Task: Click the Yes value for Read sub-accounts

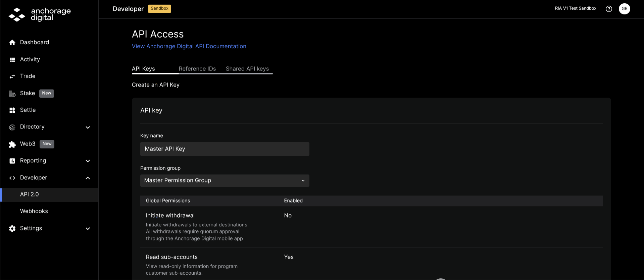Action: click(x=289, y=257)
